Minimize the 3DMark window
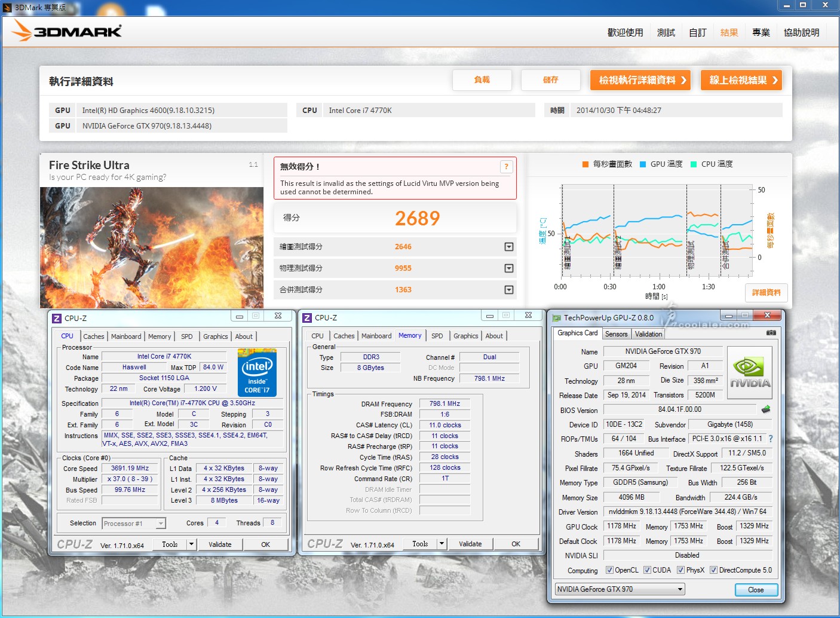The image size is (840, 618). click(787, 5)
